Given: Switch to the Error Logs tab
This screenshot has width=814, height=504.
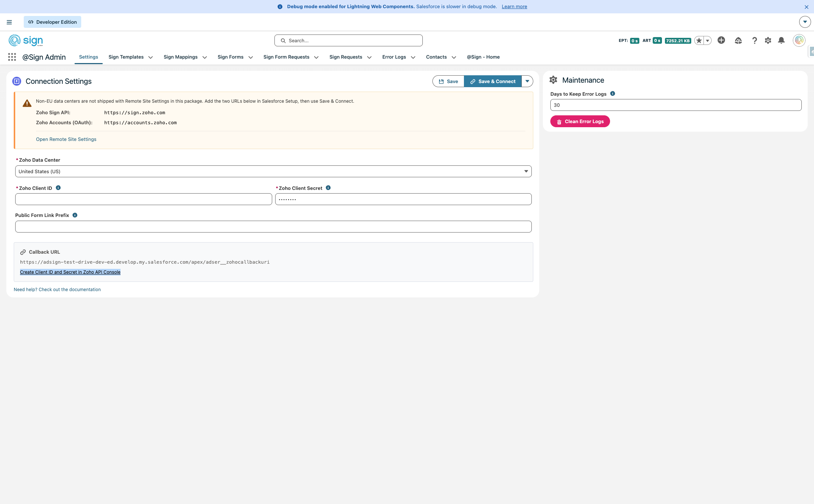Looking at the screenshot, I should pos(394,57).
